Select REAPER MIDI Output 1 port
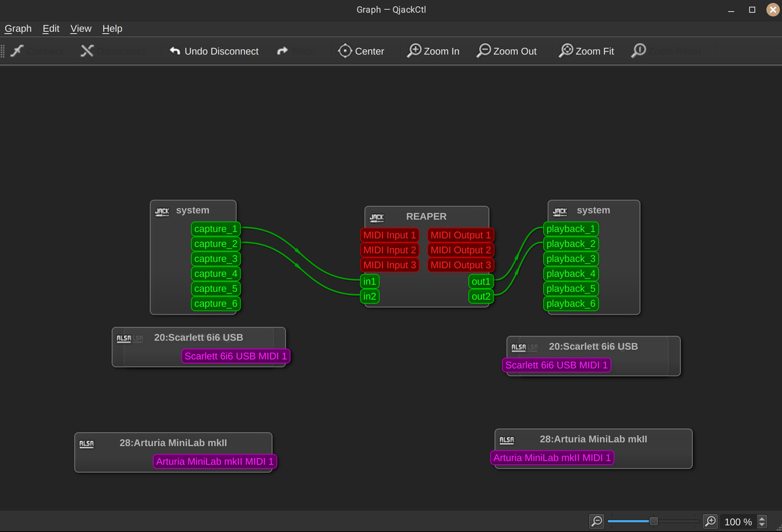782x532 pixels. point(461,235)
